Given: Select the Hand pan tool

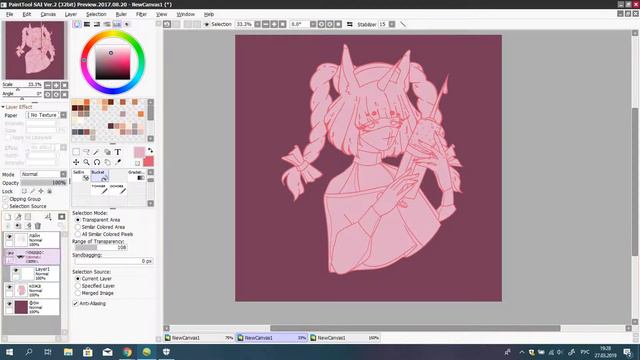Looking at the screenshot, I should pyautogui.click(x=107, y=162).
